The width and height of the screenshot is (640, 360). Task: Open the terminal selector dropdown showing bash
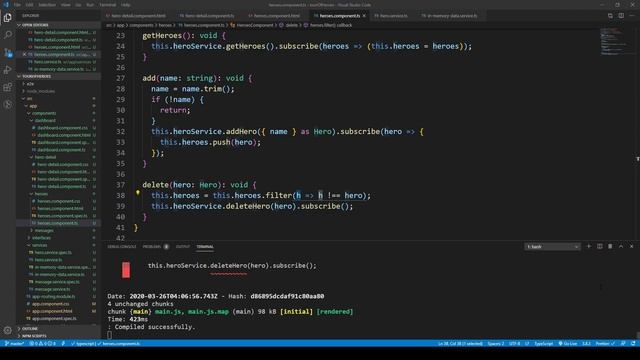[x=552, y=247]
